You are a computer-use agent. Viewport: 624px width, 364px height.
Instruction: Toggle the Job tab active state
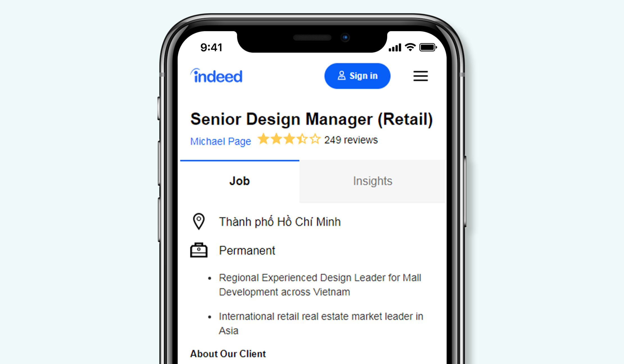pyautogui.click(x=240, y=181)
